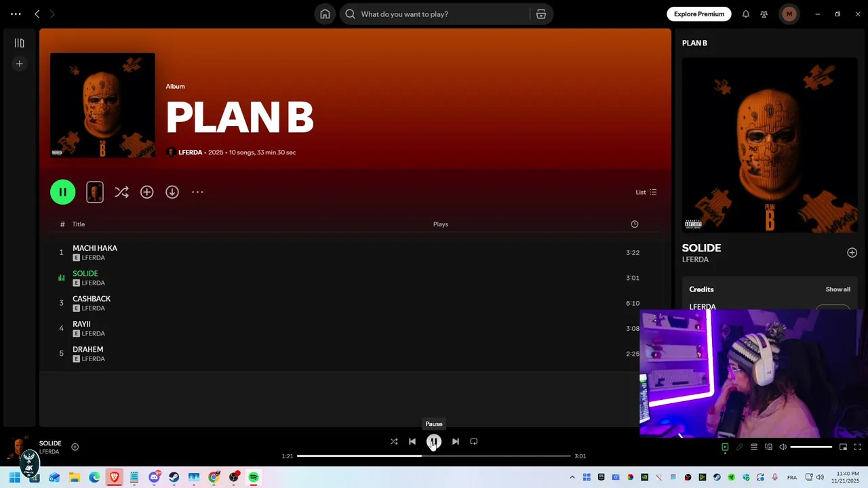Show hidden system tray icons
868x488 pixels.
(572, 477)
